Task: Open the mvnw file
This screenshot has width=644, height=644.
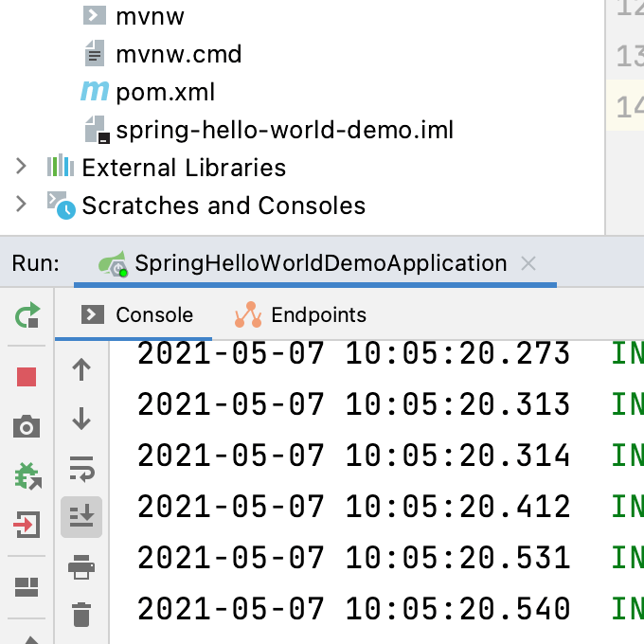Action: coord(150,16)
